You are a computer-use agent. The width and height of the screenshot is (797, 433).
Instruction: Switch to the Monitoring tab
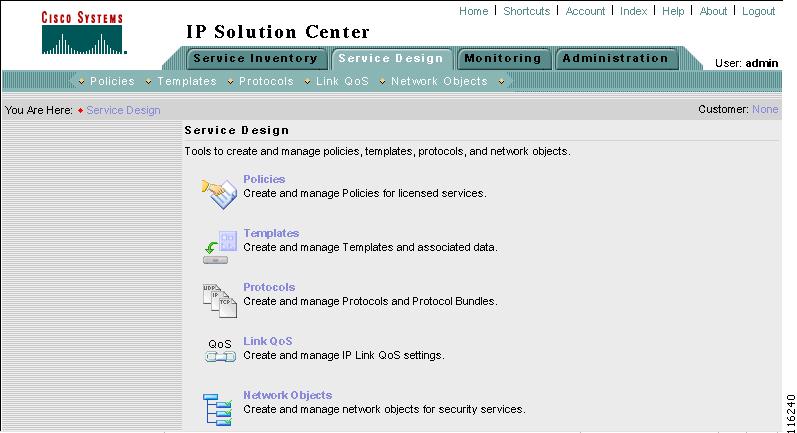click(503, 58)
